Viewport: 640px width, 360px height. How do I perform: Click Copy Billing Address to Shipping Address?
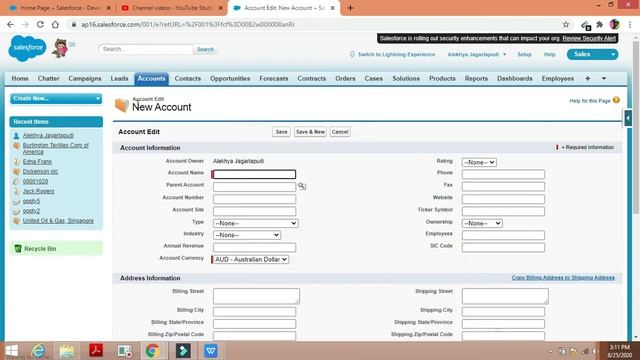coord(563,278)
